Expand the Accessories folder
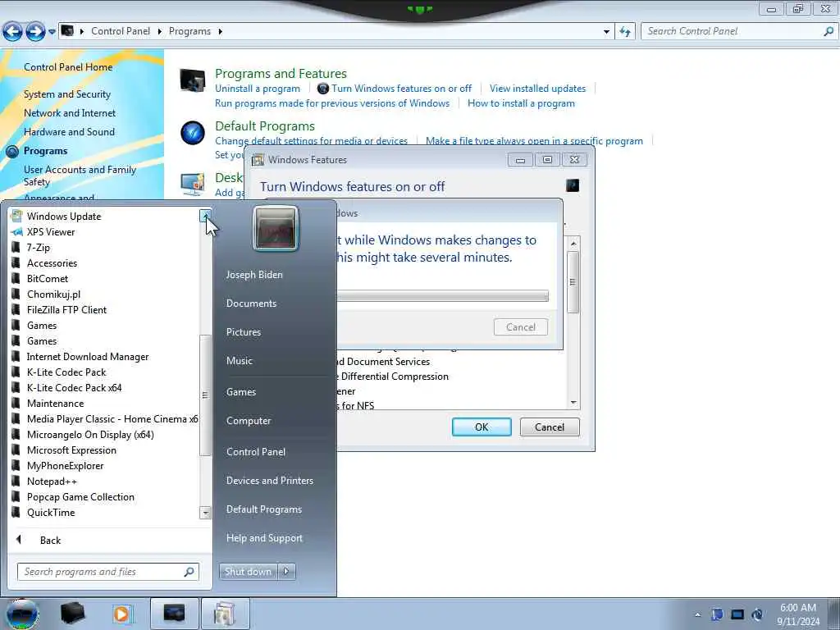The width and height of the screenshot is (840, 630). click(52, 263)
